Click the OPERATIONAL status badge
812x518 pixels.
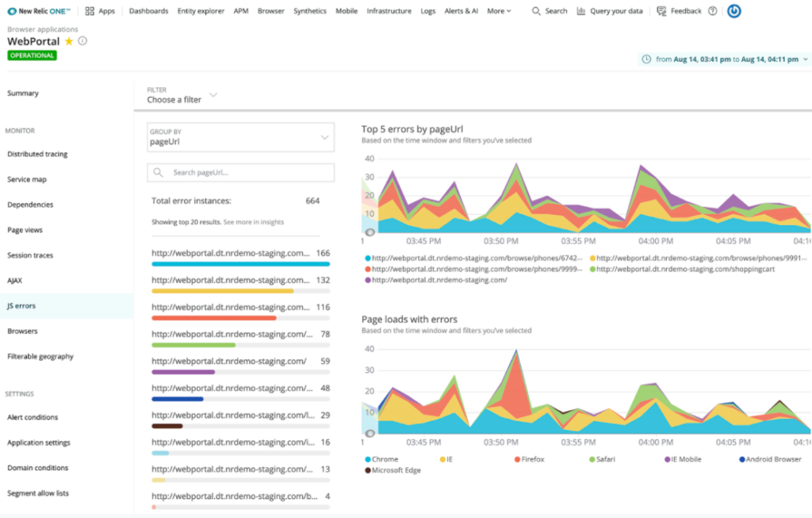(32, 56)
